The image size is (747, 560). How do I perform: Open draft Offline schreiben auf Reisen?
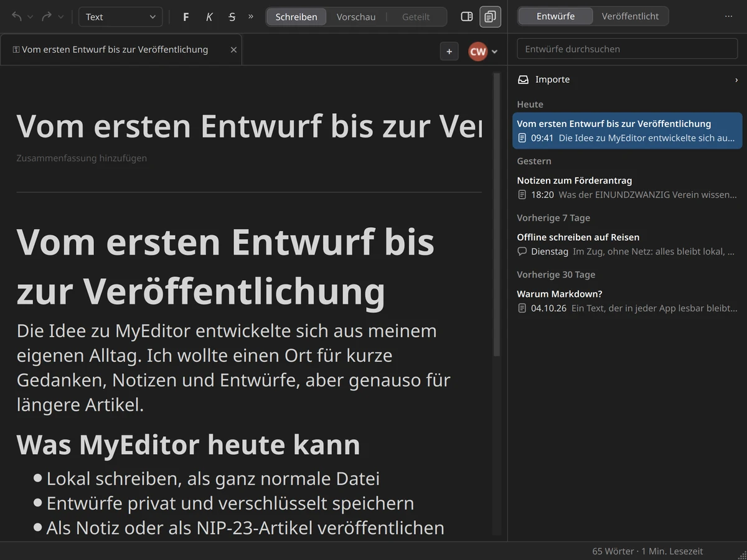click(627, 244)
